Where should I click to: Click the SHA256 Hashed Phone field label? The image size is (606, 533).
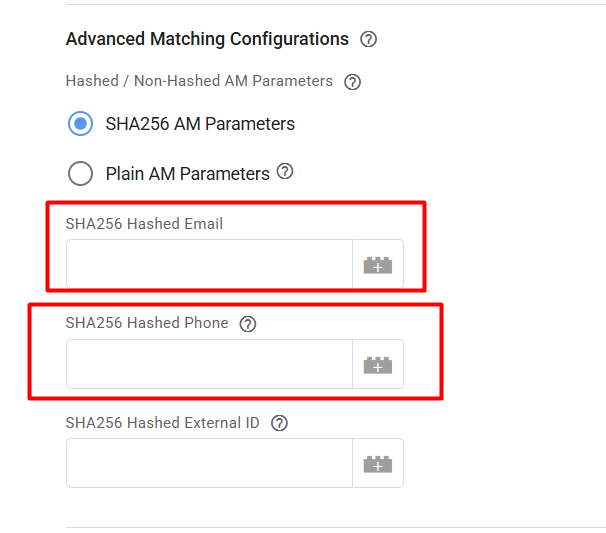147,323
